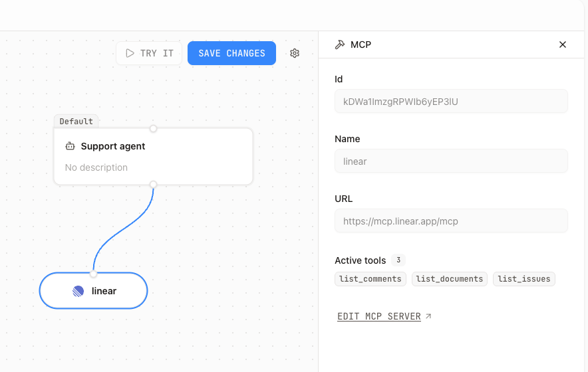Click the Default tag above Support agent
This screenshot has width=588, height=372.
(x=76, y=122)
